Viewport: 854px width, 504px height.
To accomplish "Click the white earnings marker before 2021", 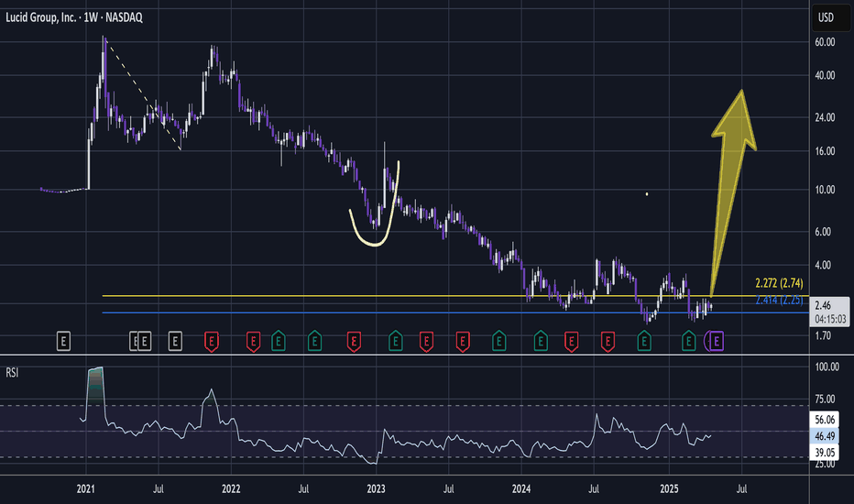I will 64,342.
